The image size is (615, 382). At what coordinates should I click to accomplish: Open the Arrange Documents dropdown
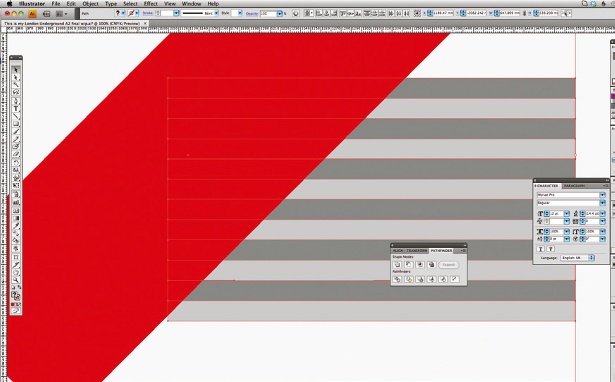point(62,13)
